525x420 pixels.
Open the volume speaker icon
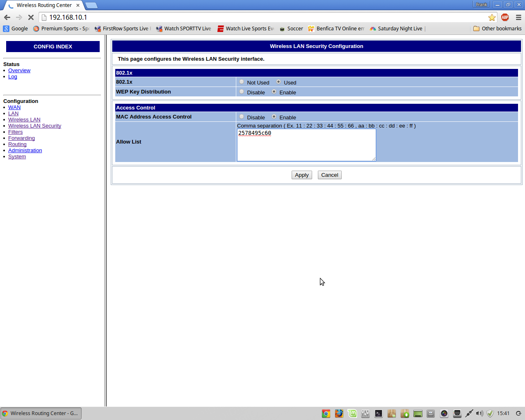[x=479, y=413]
